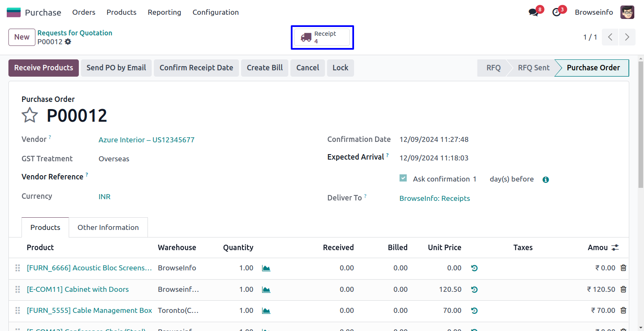Toggle the Ask confirmation checkbox
Image resolution: width=644 pixels, height=331 pixels.
(403, 178)
